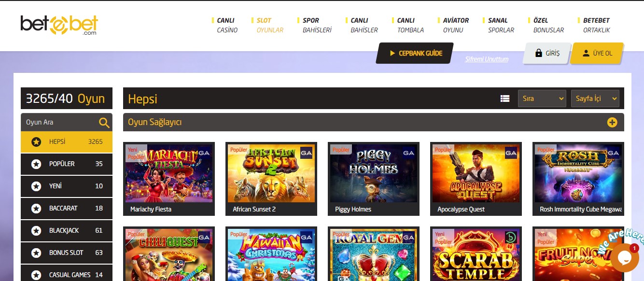Click the provider badge on Scarab Temple
644x281 pixels.
(x=511, y=238)
